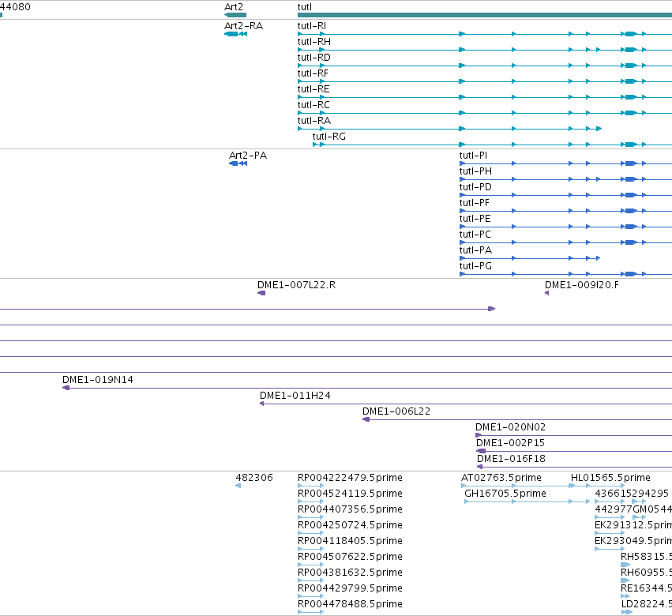This screenshot has height=616, width=672.
Task: Click the Art2-PA protein glyph
Action: 238,163
